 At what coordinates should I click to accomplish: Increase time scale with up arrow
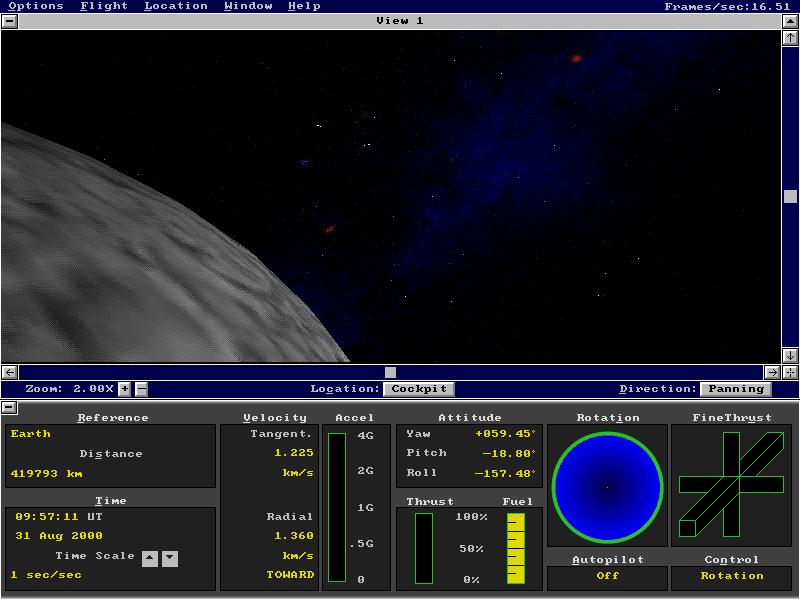pos(150,558)
